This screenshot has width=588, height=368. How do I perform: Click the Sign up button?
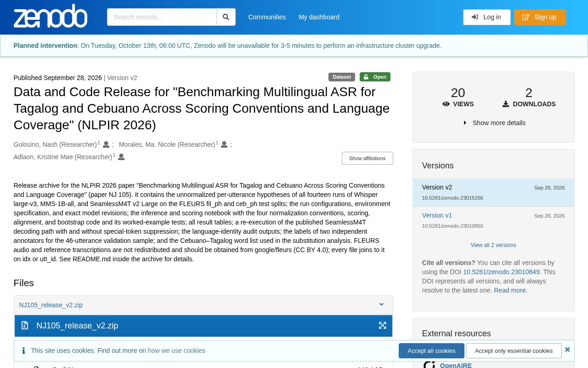540,17
